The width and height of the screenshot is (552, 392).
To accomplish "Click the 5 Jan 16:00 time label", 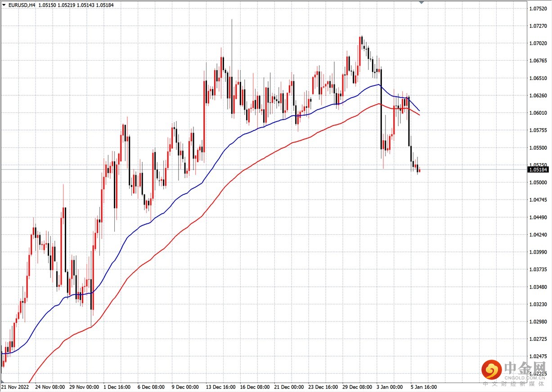I will (423, 387).
